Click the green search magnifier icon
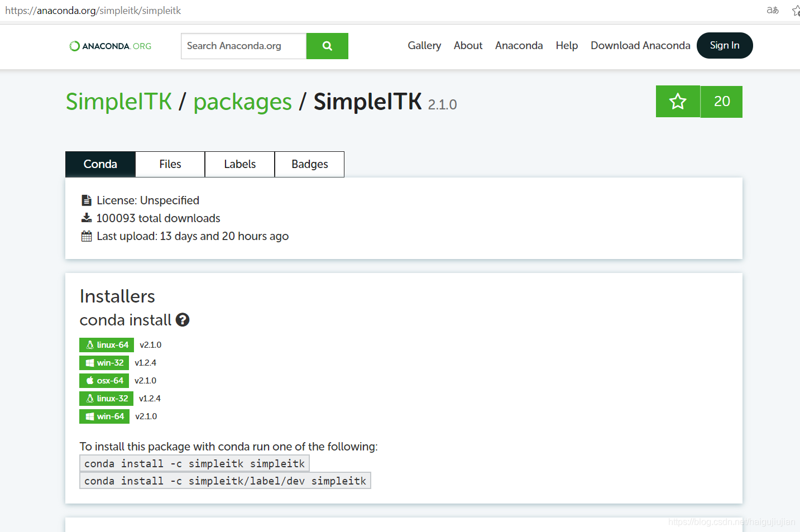The image size is (800, 532). pyautogui.click(x=327, y=46)
